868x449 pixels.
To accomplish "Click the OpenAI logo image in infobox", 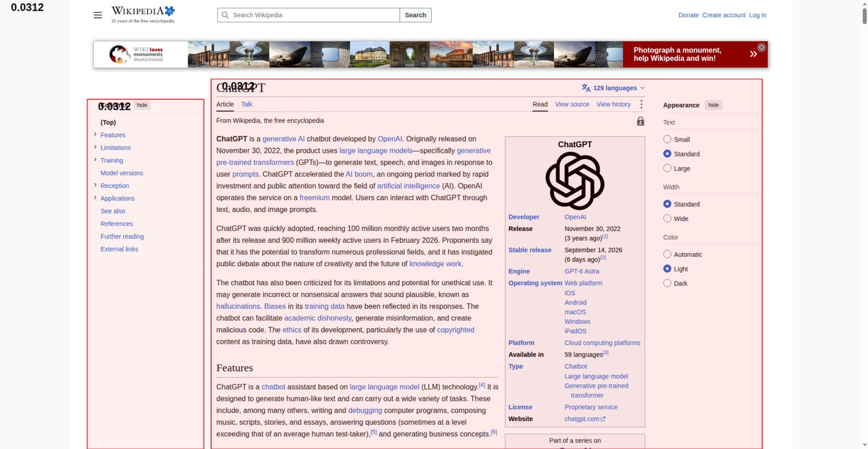I will point(575,181).
